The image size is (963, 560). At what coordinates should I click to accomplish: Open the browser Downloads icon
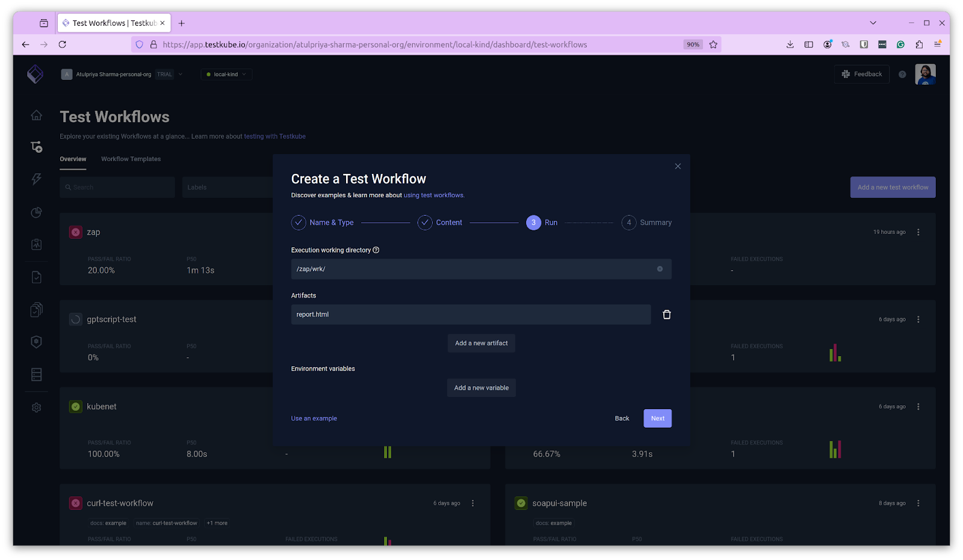click(x=790, y=45)
